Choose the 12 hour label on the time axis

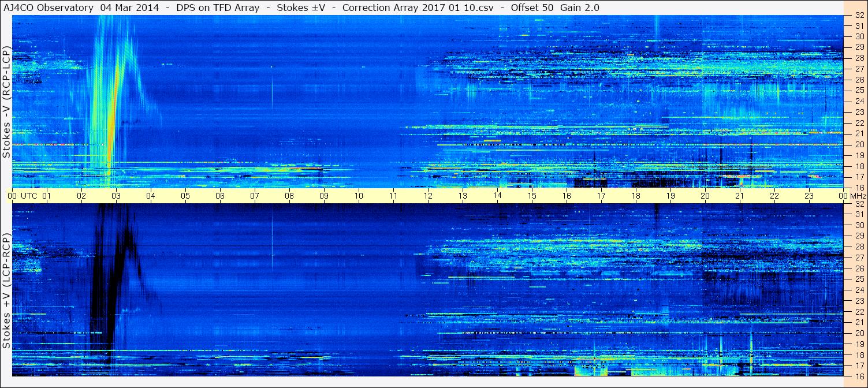pos(428,196)
